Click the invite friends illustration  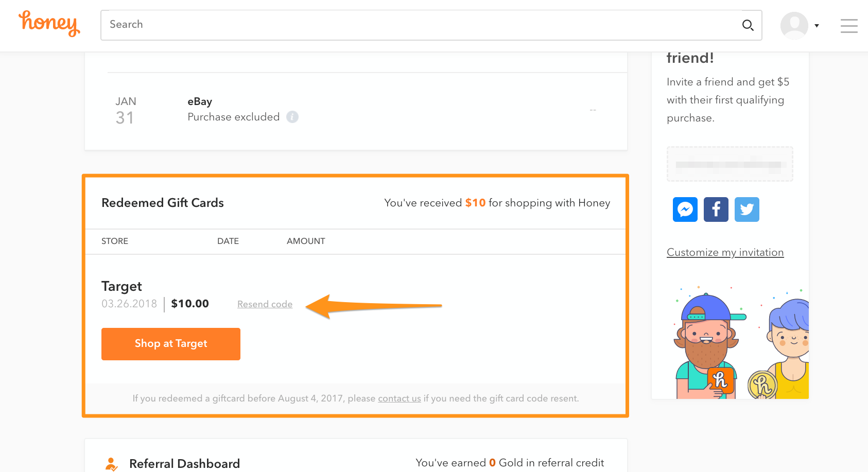[x=741, y=342]
